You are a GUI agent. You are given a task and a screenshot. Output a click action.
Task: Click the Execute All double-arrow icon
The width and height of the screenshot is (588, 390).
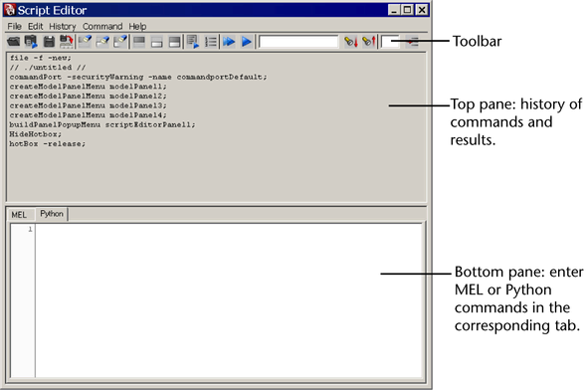click(229, 41)
